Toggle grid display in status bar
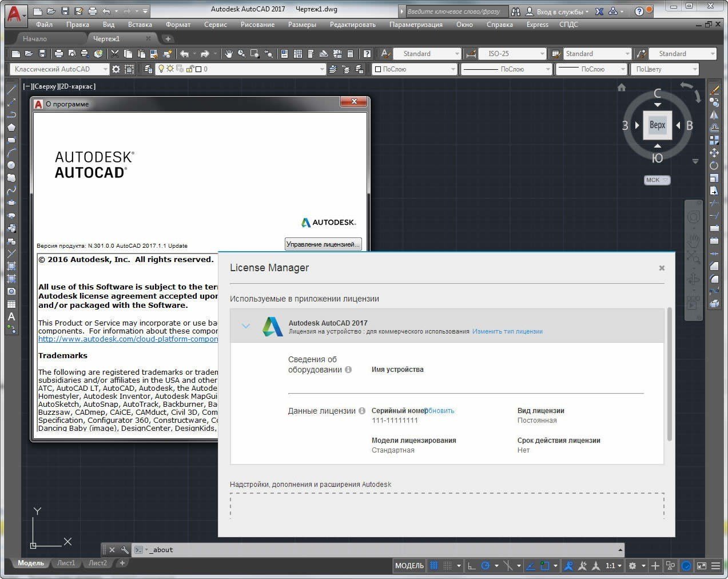The height and width of the screenshot is (579, 728). tap(435, 566)
